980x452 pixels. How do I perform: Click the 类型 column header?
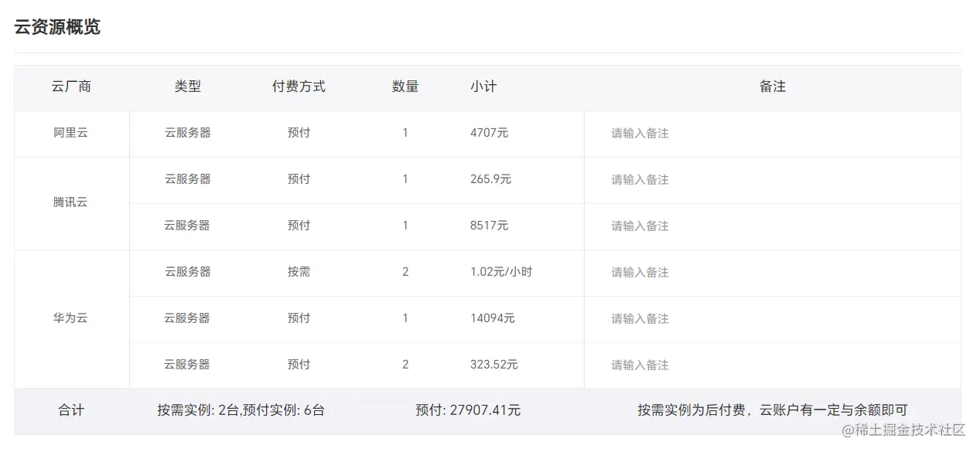click(x=188, y=87)
